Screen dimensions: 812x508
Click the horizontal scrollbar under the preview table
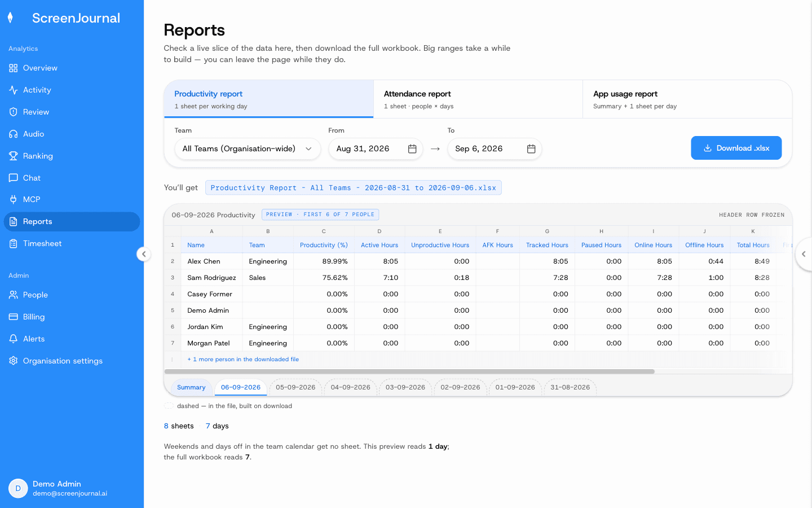409,371
